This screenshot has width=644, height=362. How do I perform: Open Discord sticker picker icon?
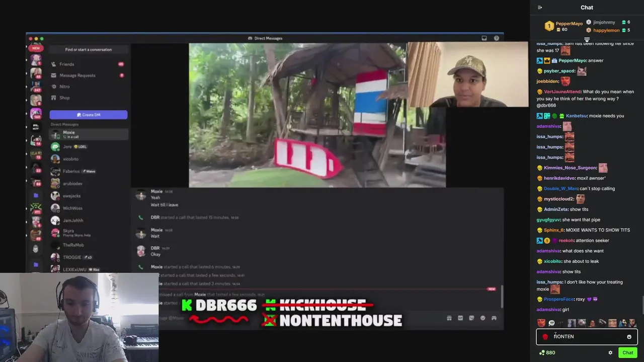coord(471,318)
